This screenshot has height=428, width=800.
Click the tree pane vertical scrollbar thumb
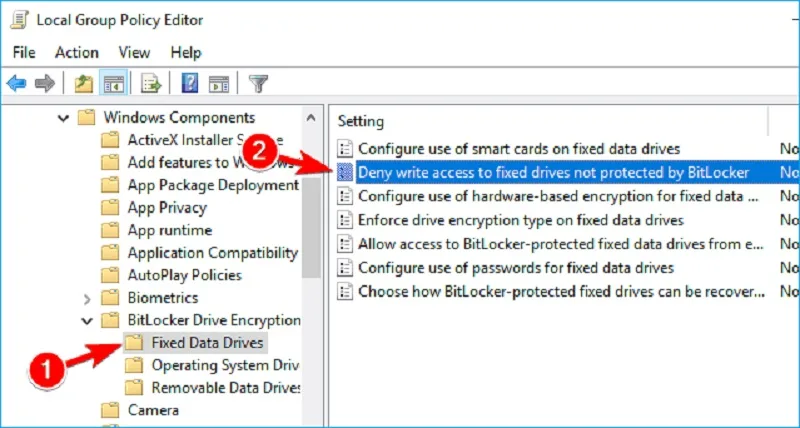click(x=311, y=228)
